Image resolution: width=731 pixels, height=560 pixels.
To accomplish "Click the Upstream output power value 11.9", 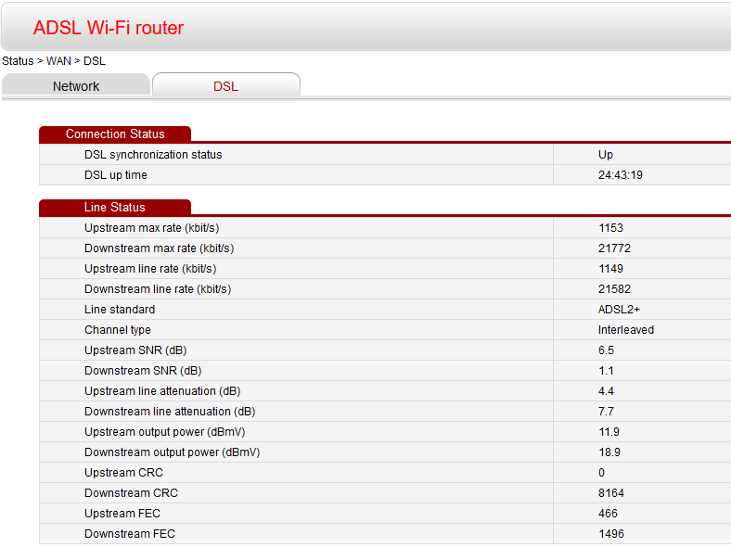I will coord(609,432).
